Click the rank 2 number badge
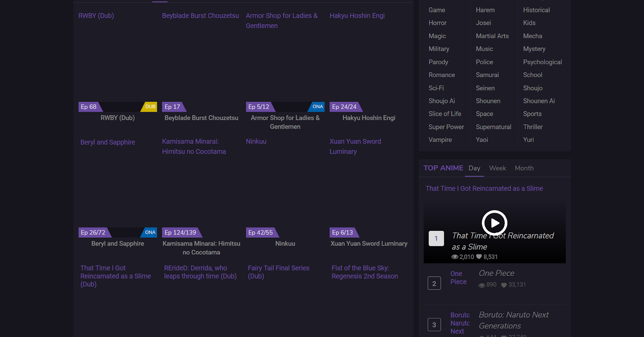 [434, 283]
